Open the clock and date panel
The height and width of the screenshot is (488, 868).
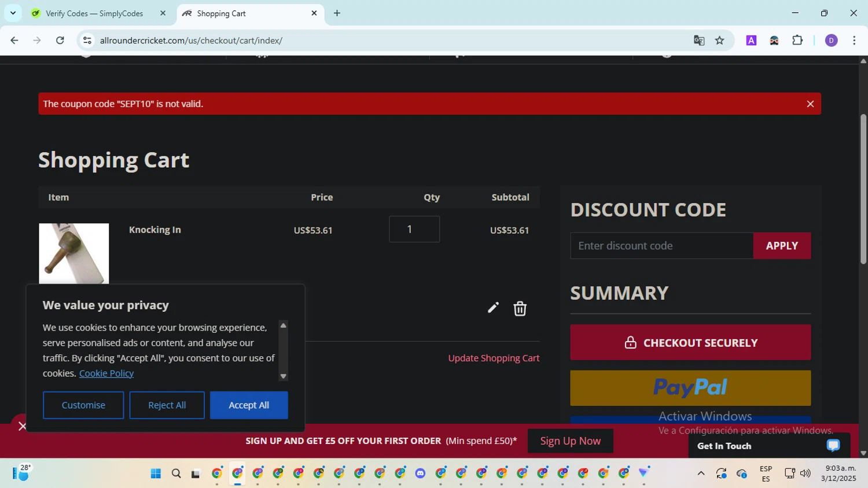(838, 474)
